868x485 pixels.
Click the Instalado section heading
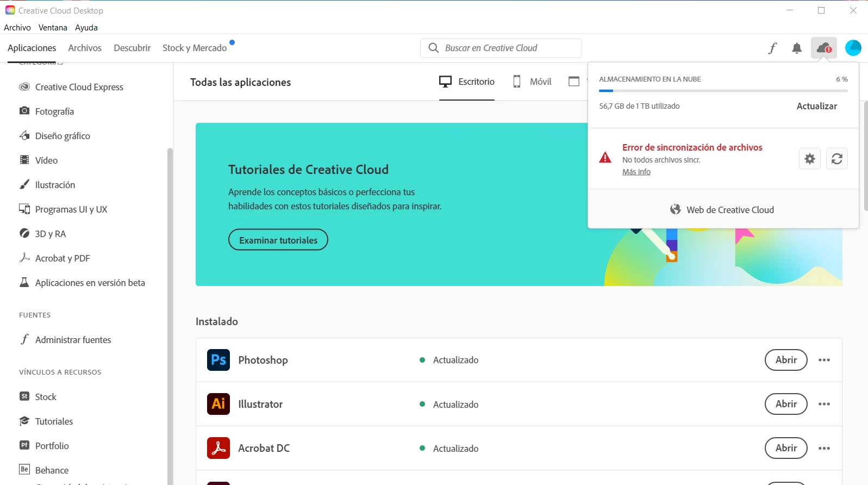(217, 321)
